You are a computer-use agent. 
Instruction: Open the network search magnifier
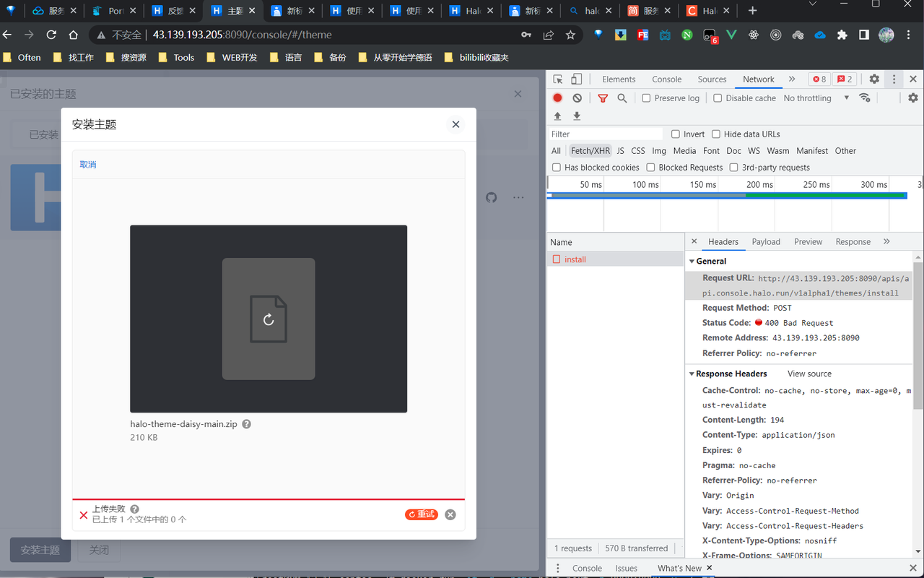tap(622, 98)
